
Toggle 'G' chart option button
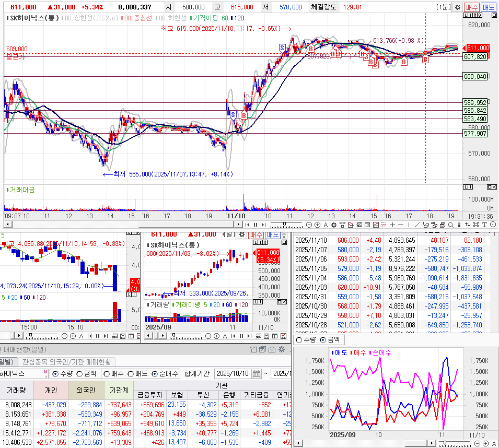click(480, 15)
